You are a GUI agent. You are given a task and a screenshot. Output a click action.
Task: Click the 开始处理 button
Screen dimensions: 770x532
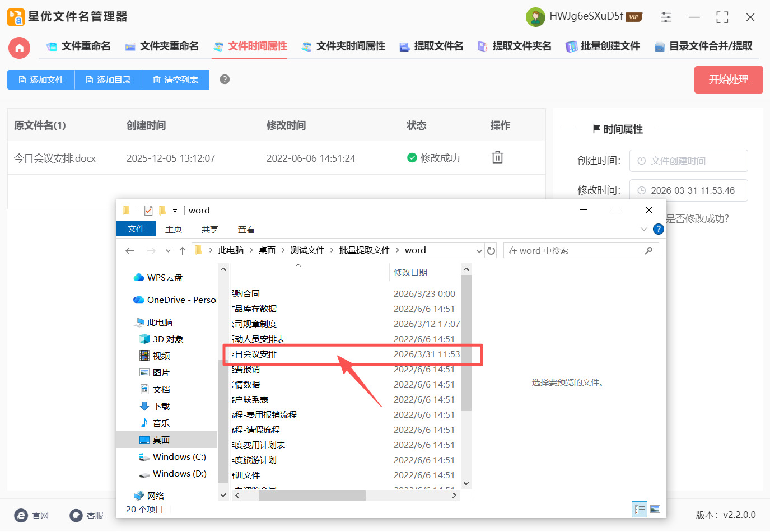click(728, 80)
